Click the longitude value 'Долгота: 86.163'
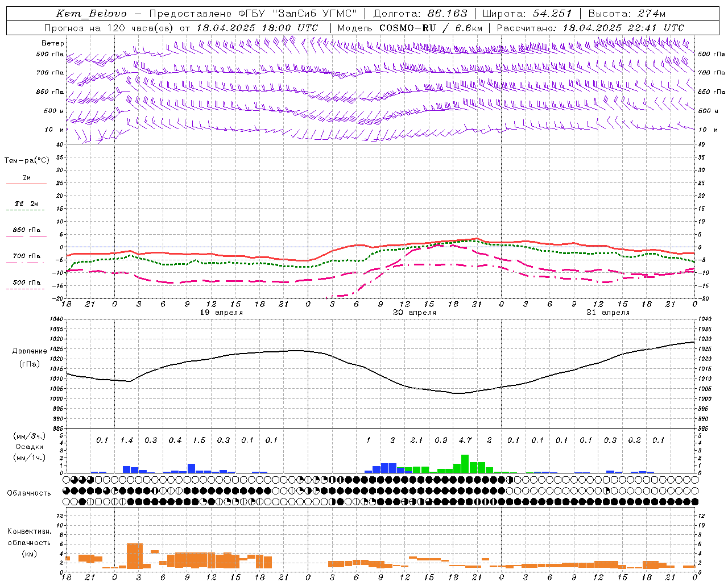 420,14
